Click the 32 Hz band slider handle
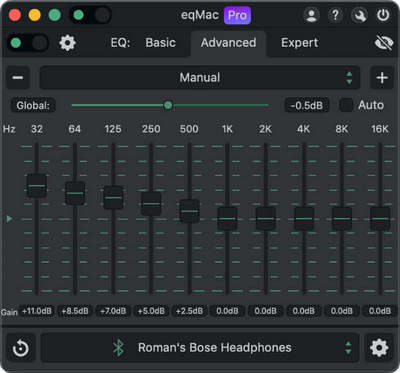Viewport: 400px width, 373px height. pyautogui.click(x=37, y=186)
